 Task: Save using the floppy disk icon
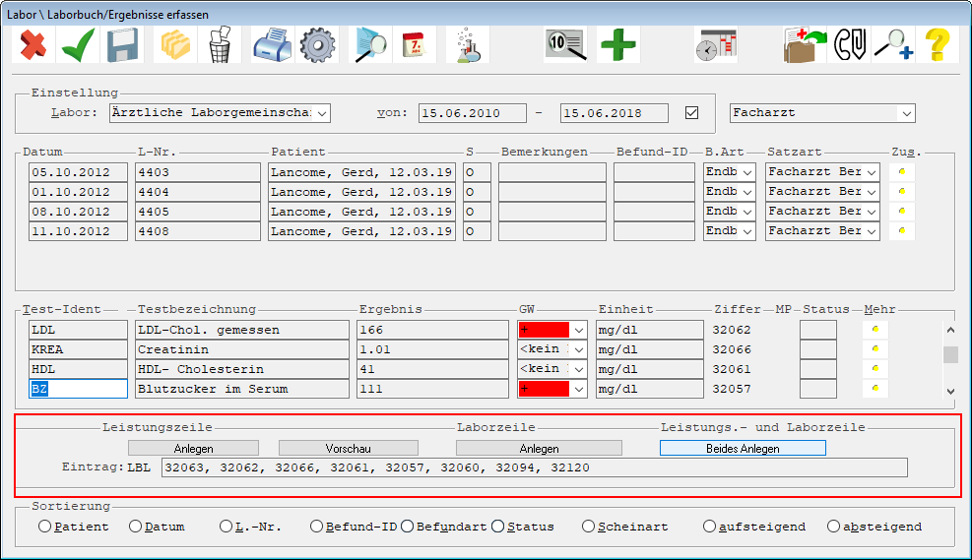click(x=122, y=45)
